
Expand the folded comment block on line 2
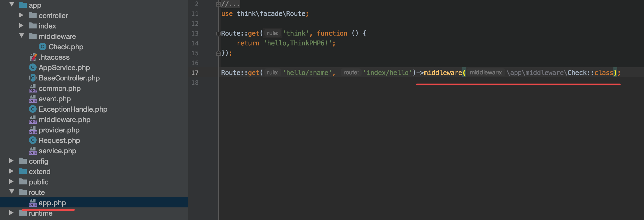click(218, 4)
